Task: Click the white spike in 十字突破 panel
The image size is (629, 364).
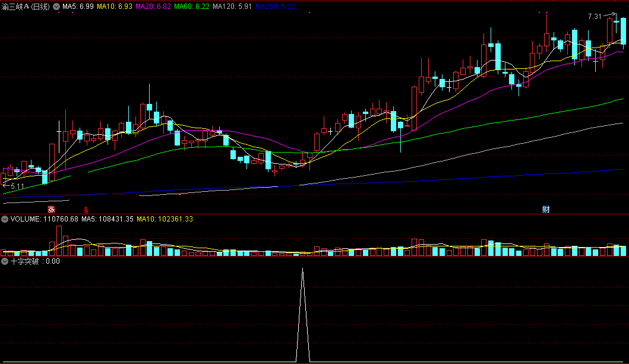Action: pyautogui.click(x=303, y=315)
